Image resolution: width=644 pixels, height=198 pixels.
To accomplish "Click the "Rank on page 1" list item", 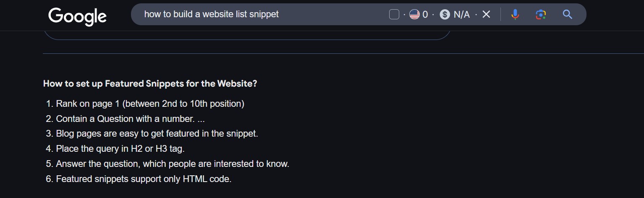I will [150, 104].
